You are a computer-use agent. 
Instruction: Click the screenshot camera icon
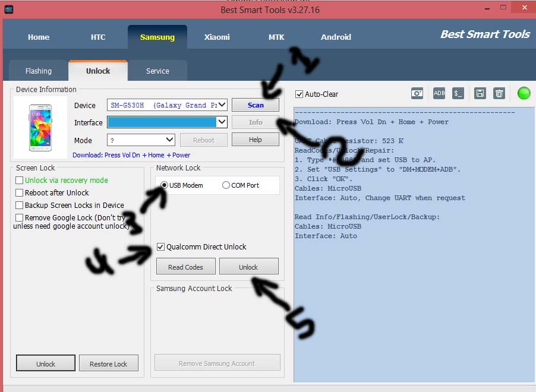[417, 93]
